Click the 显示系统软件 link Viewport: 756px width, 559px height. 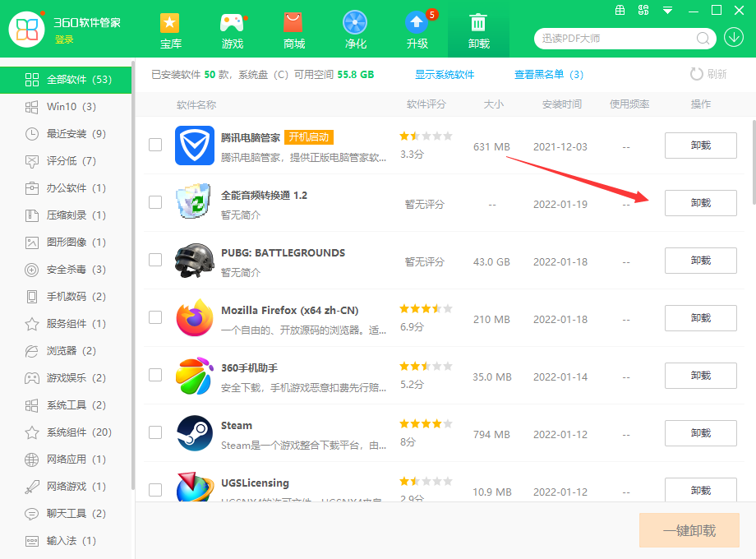pos(445,74)
